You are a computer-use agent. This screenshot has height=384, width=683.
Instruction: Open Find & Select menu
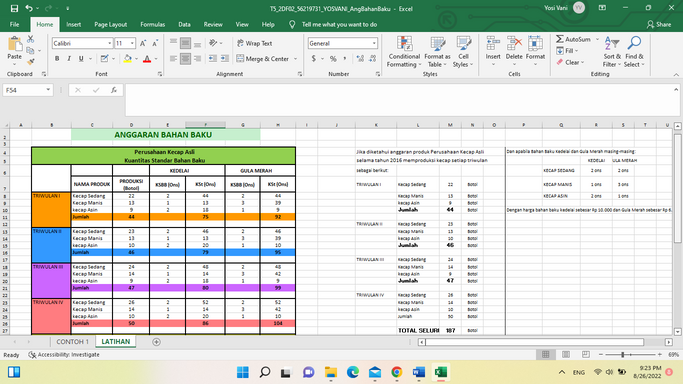pyautogui.click(x=634, y=52)
